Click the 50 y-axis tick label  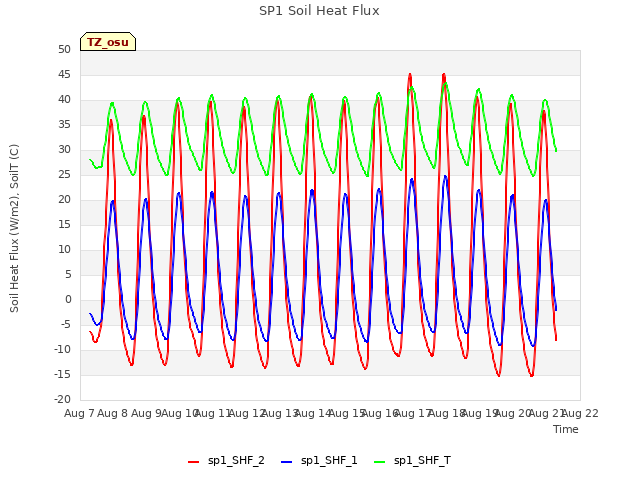point(64,50)
